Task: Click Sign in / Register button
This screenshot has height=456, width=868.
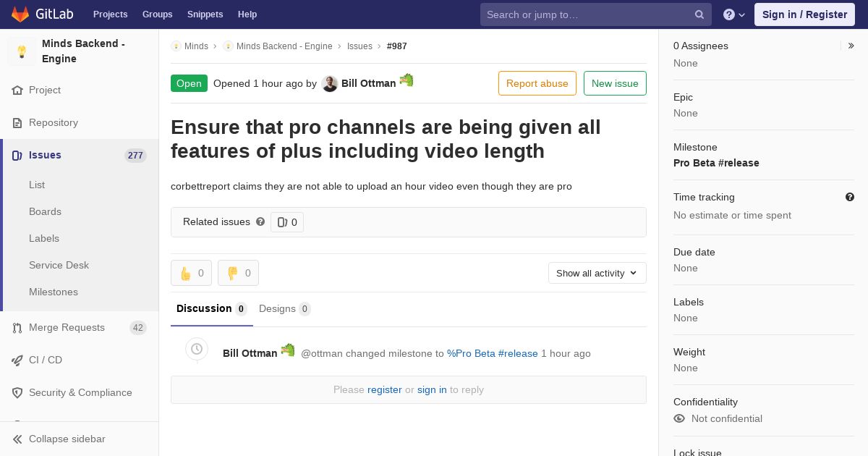Action: [x=804, y=14]
